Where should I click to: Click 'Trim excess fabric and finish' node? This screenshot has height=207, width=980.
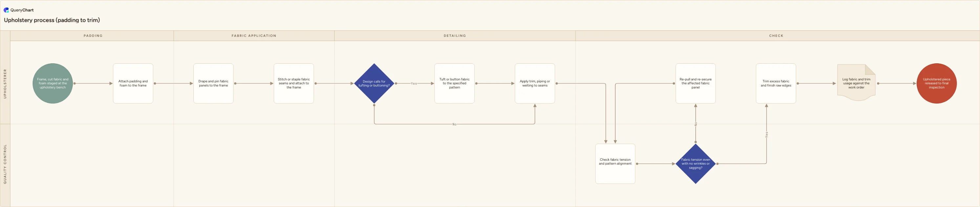coord(776,84)
